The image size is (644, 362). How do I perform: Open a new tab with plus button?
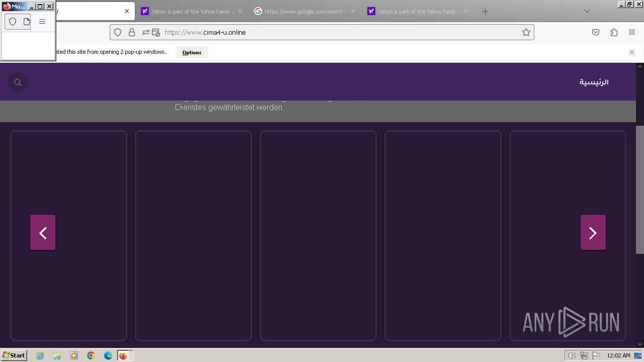pyautogui.click(x=485, y=11)
